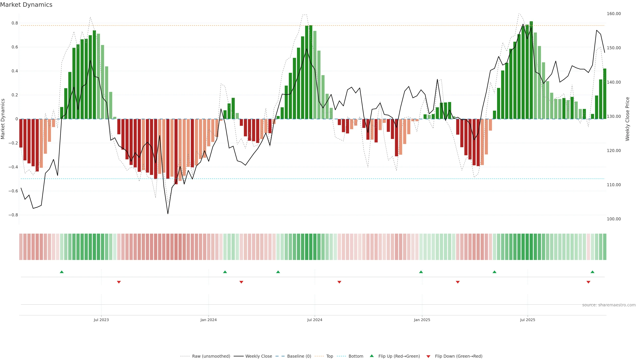Click the Jul 2024 x-axis label
644x362 pixels.
[314, 320]
